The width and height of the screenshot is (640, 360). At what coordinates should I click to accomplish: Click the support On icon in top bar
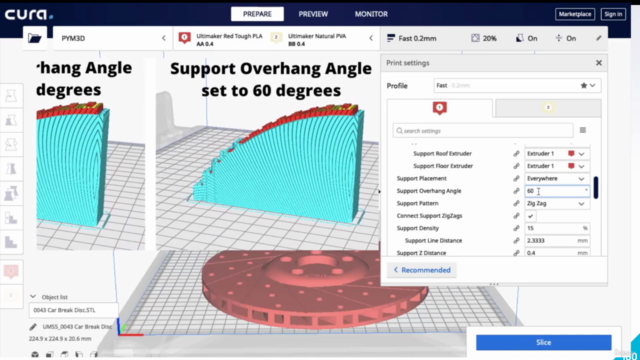point(520,38)
